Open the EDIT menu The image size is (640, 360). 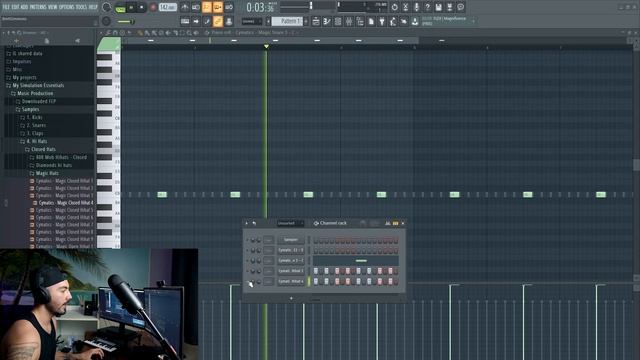point(15,7)
